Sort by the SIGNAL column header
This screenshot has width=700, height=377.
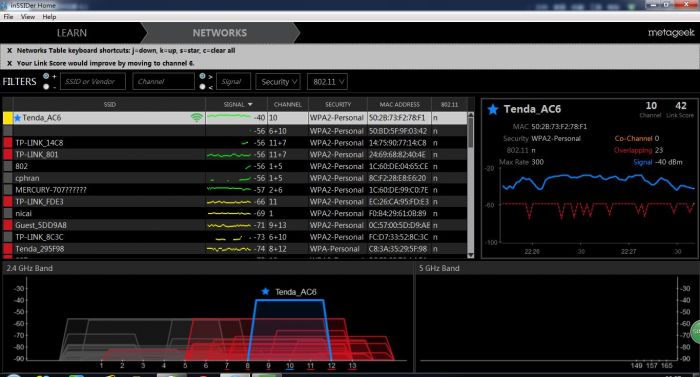pyautogui.click(x=237, y=104)
